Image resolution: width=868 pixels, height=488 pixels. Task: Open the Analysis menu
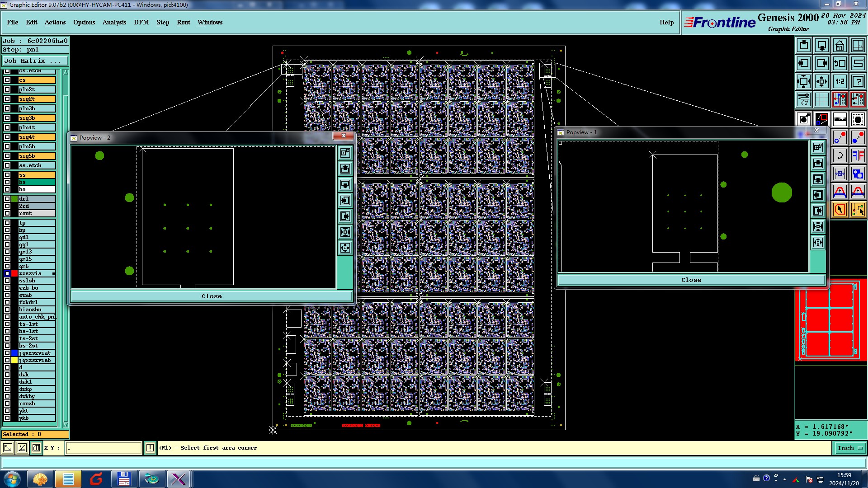point(114,22)
